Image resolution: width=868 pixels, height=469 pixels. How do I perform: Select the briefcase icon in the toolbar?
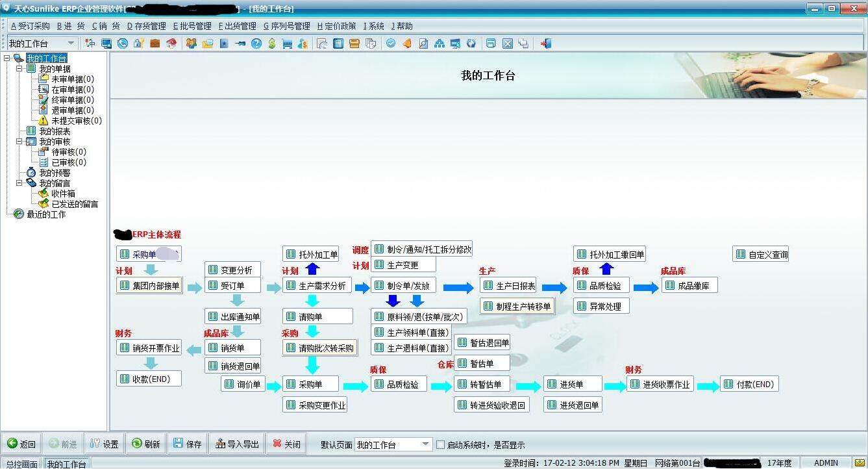point(155,44)
